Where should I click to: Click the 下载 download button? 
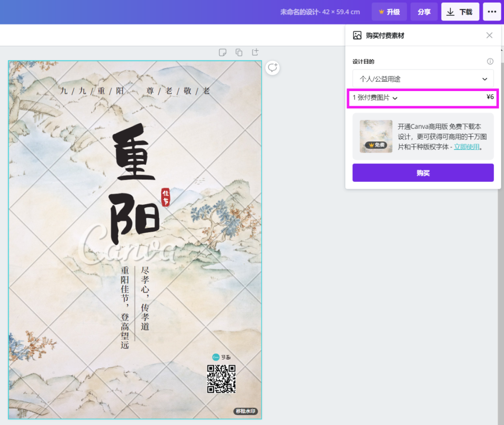pyautogui.click(x=460, y=12)
